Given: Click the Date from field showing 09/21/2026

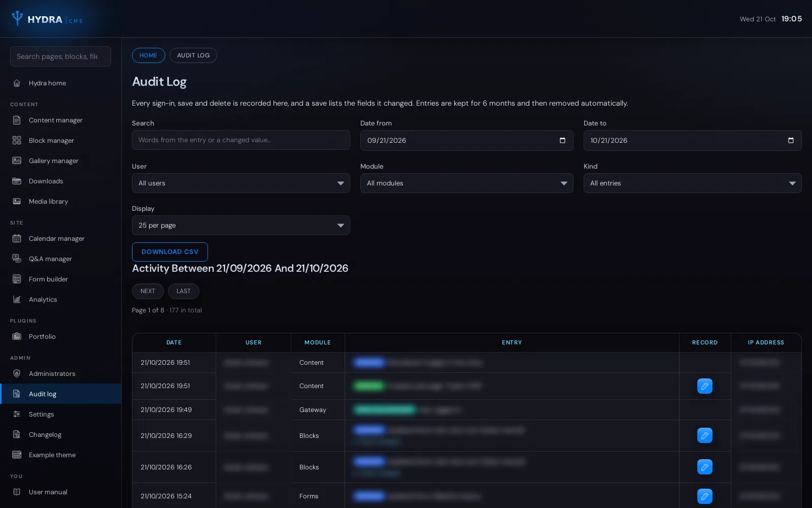Looking at the screenshot, I should pos(467,140).
